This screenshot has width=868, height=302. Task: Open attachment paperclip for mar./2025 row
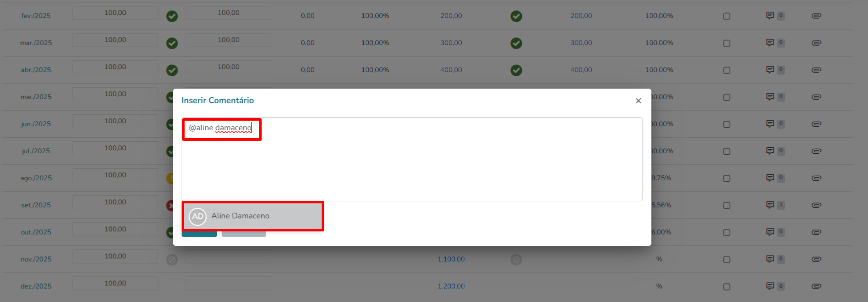click(816, 43)
